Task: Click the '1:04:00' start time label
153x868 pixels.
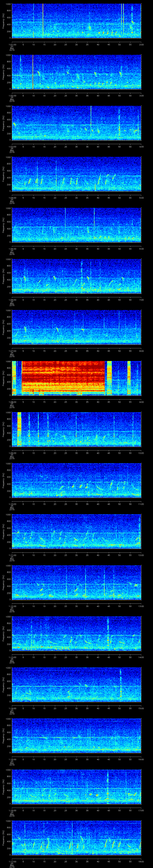Action: [12, 197]
